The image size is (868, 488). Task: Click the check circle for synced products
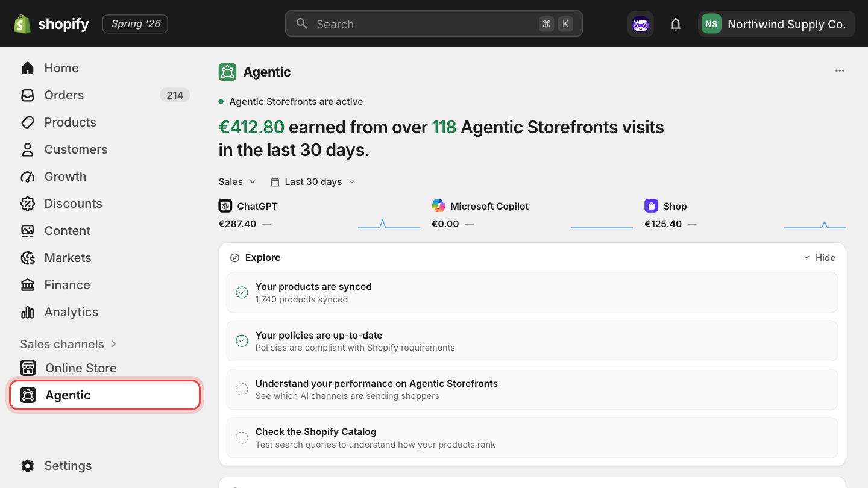coord(242,292)
